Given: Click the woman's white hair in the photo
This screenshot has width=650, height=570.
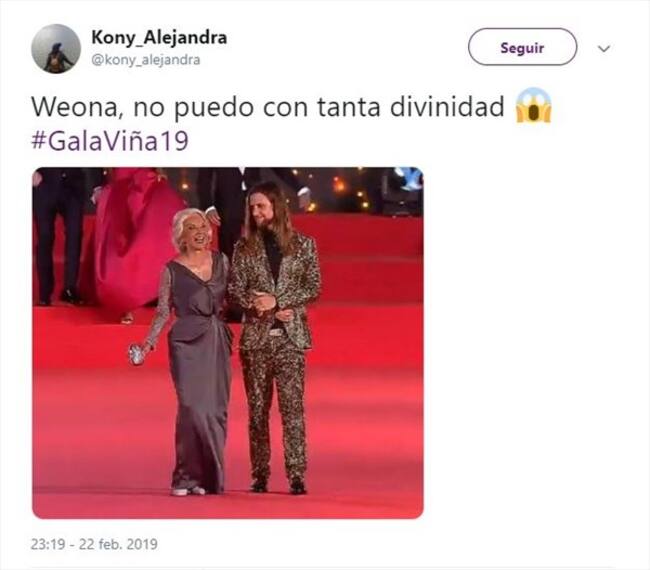Looking at the screenshot, I should 186,226.
